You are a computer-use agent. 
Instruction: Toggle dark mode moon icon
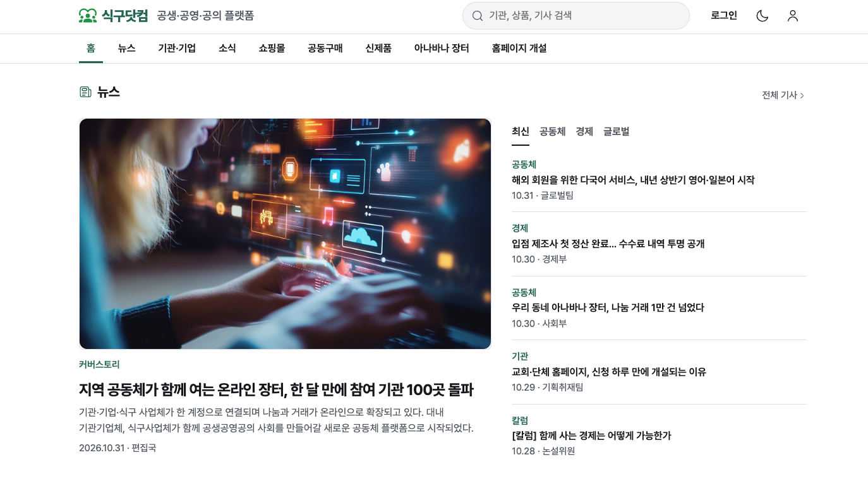point(763,16)
